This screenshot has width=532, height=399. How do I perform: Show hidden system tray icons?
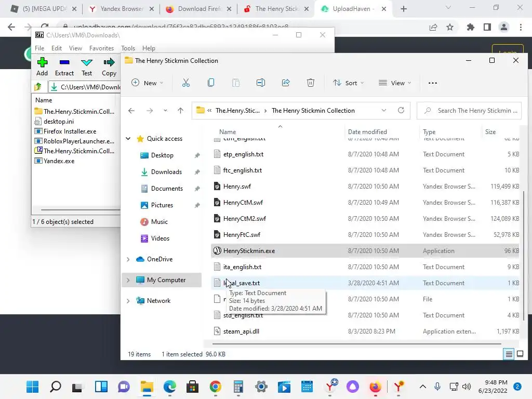coord(423,387)
